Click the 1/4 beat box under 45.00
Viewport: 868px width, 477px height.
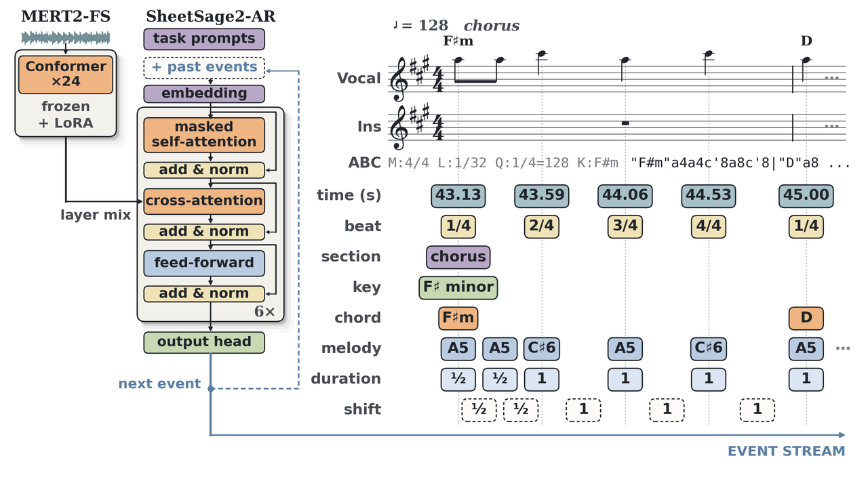[x=806, y=226]
